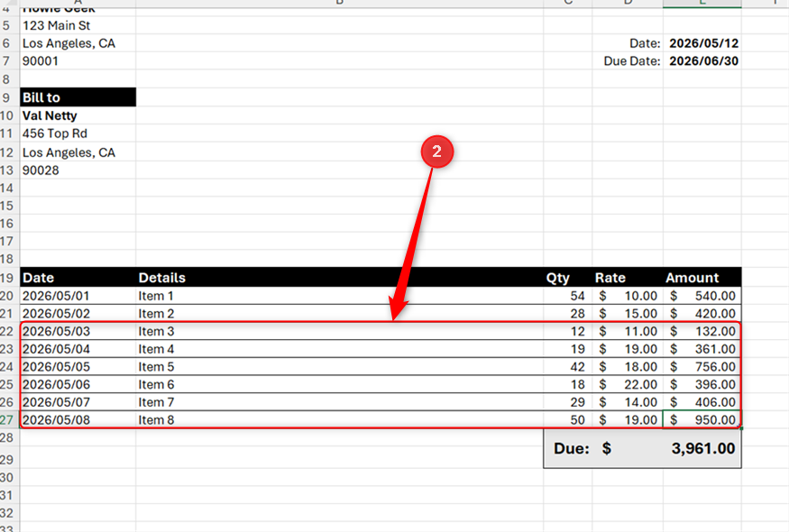Click the Details table header cell

click(x=340, y=278)
